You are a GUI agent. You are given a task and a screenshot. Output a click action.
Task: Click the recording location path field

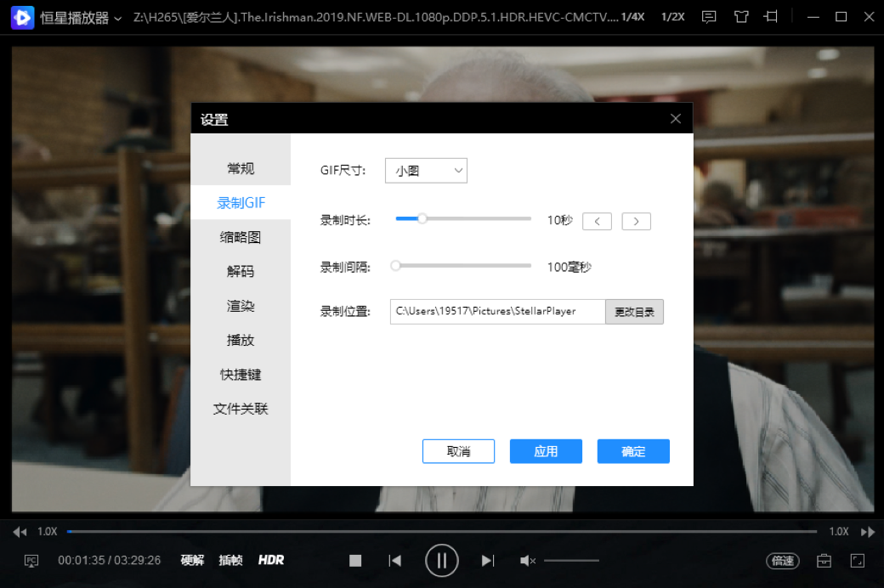[497, 312]
